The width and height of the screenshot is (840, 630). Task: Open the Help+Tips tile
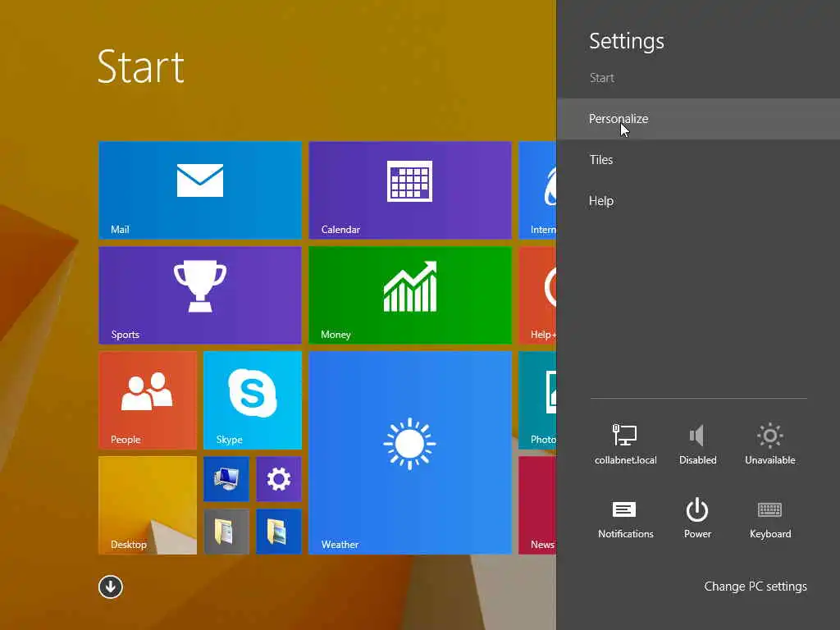538,294
